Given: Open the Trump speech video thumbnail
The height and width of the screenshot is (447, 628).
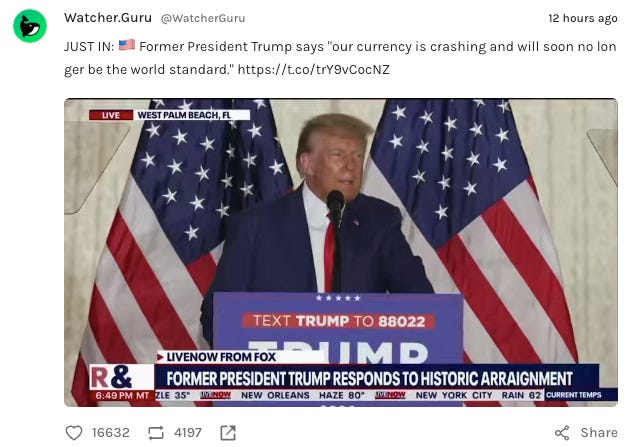Looking at the screenshot, I should 341,252.
